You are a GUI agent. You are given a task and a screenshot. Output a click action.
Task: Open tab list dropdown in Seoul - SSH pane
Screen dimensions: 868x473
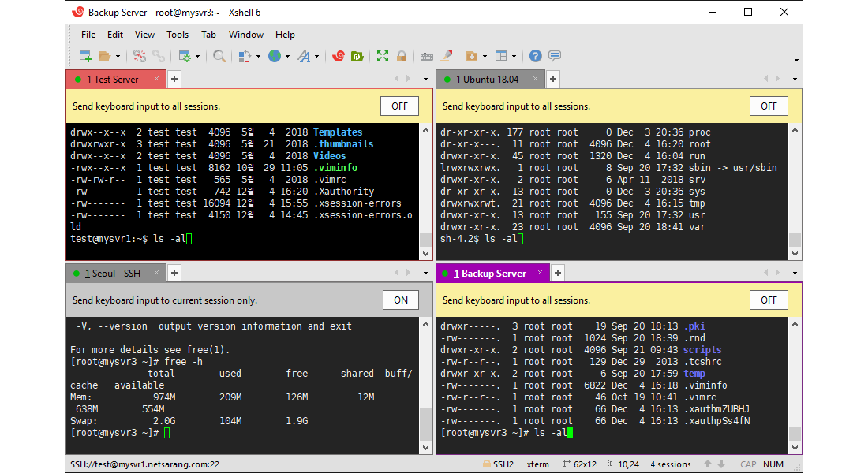(425, 274)
